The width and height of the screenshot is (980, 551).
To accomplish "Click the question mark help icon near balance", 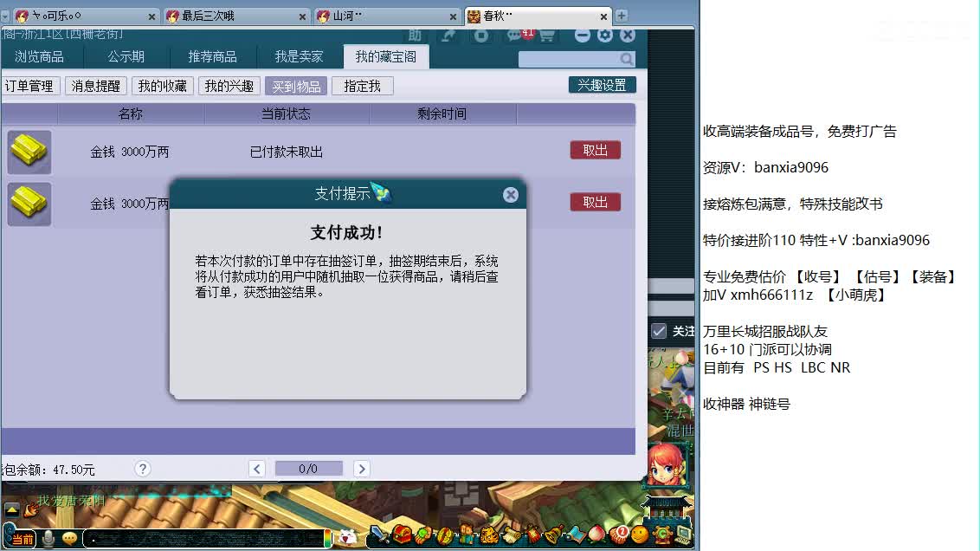I will [x=143, y=469].
